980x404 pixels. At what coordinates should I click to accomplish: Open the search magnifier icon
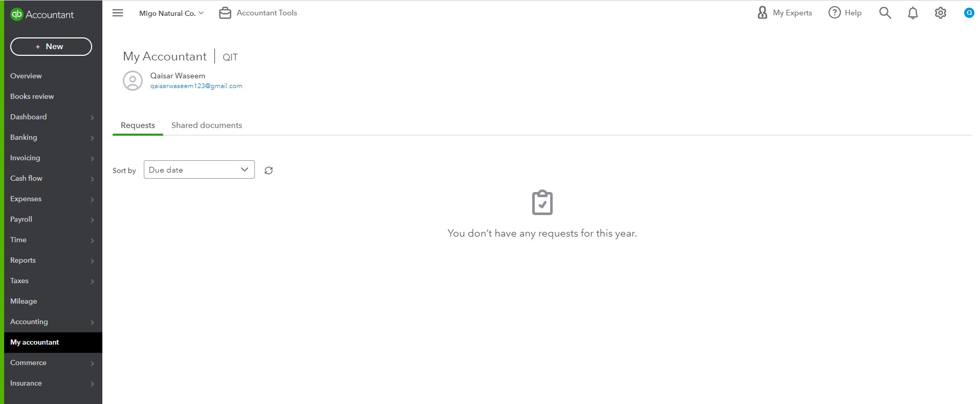coord(885,13)
